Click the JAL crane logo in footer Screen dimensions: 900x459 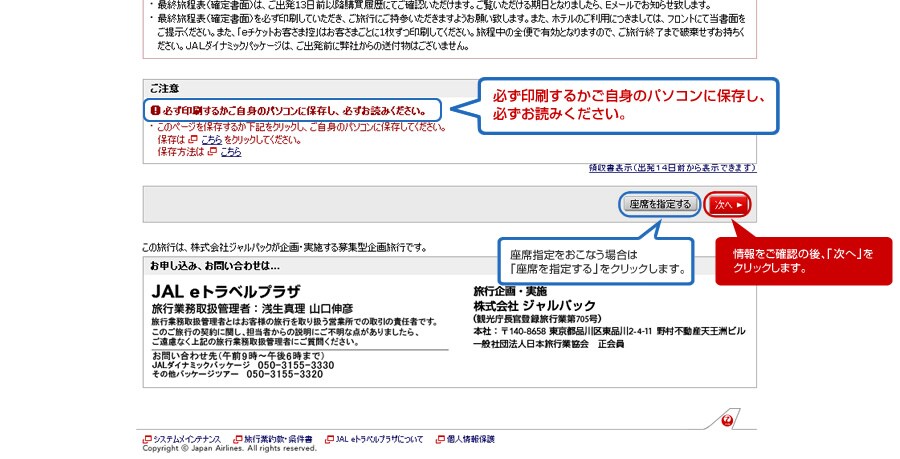pyautogui.click(x=727, y=421)
